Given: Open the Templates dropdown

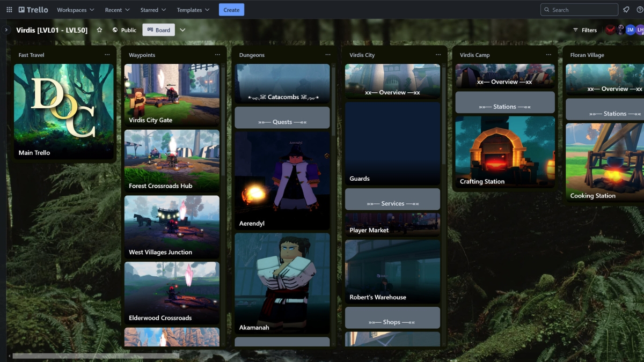Looking at the screenshot, I should (192, 10).
